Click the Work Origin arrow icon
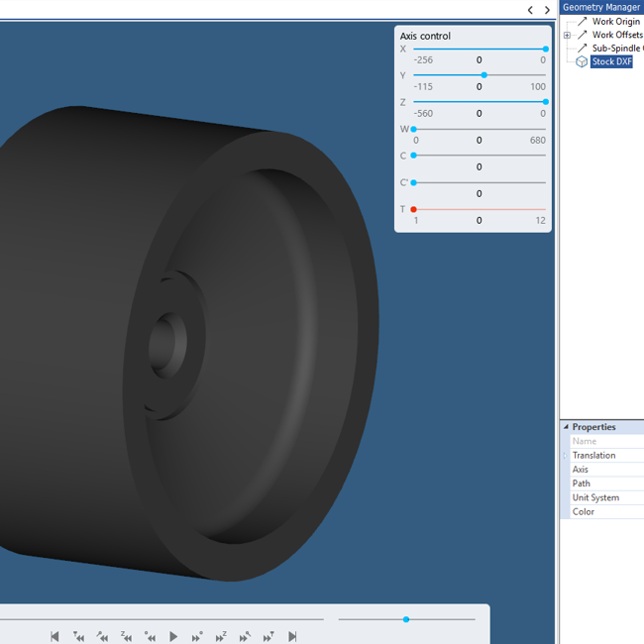Viewport: 644px width, 644px height. (x=582, y=21)
